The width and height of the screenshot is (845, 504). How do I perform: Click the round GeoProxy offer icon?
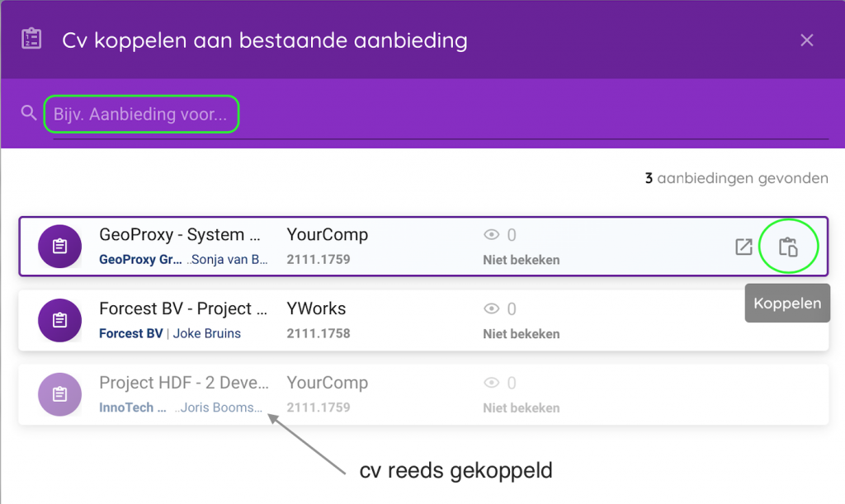click(x=59, y=247)
